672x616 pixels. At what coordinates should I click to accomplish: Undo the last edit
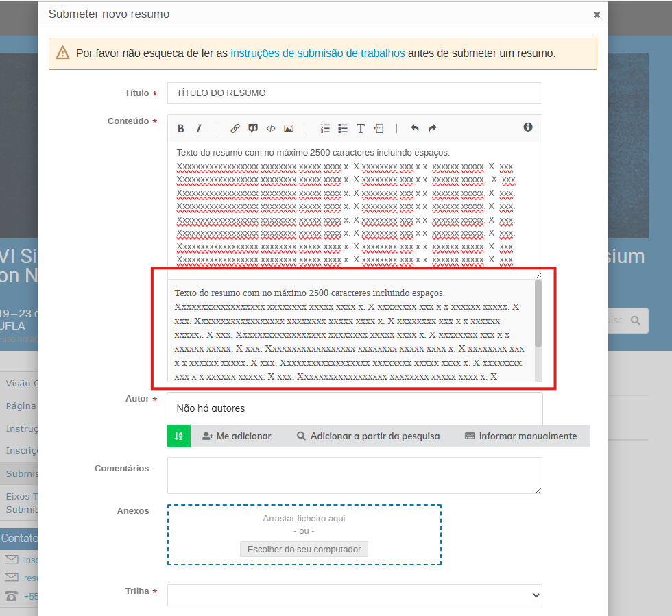[x=415, y=128]
